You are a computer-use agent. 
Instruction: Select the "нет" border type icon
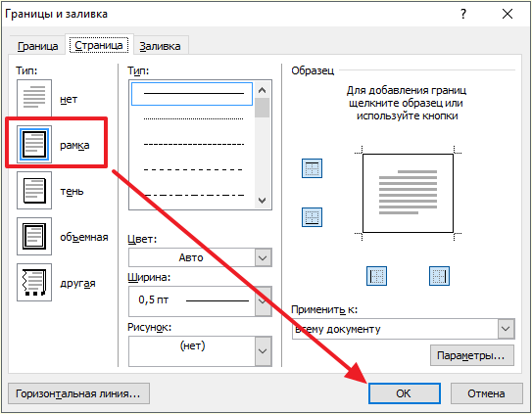(34, 98)
